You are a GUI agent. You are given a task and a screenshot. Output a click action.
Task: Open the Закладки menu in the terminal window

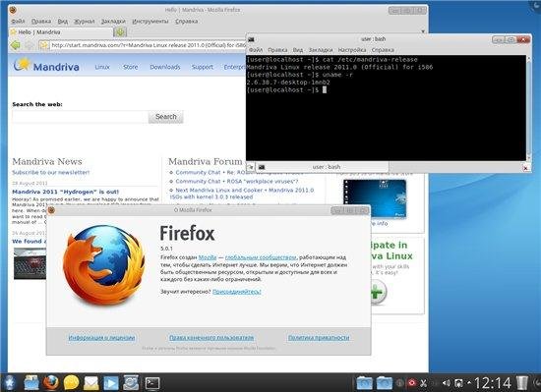[321, 50]
